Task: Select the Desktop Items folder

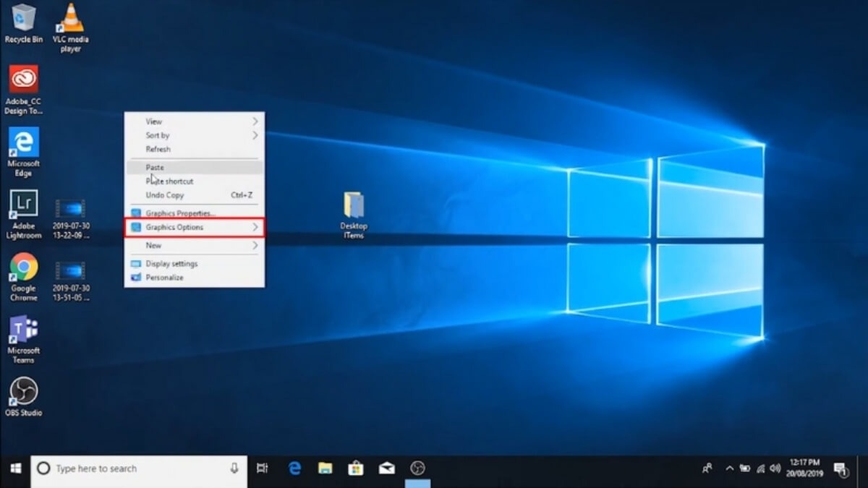Action: [x=354, y=215]
